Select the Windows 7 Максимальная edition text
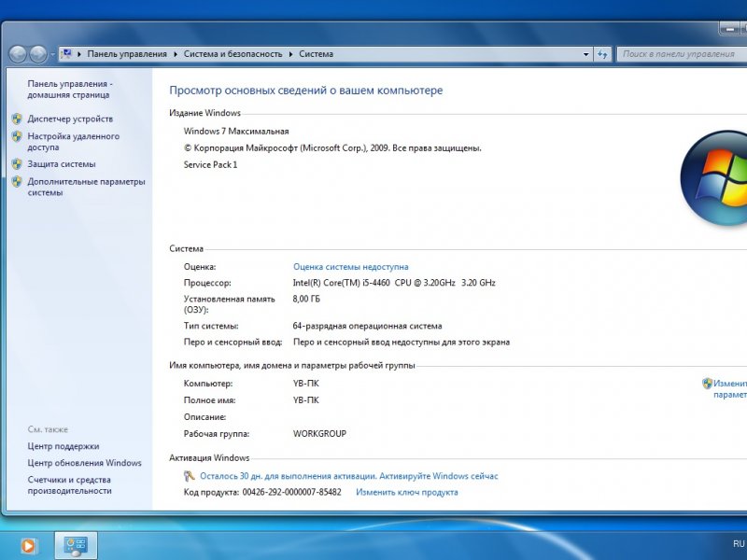747x560 pixels. (236, 132)
